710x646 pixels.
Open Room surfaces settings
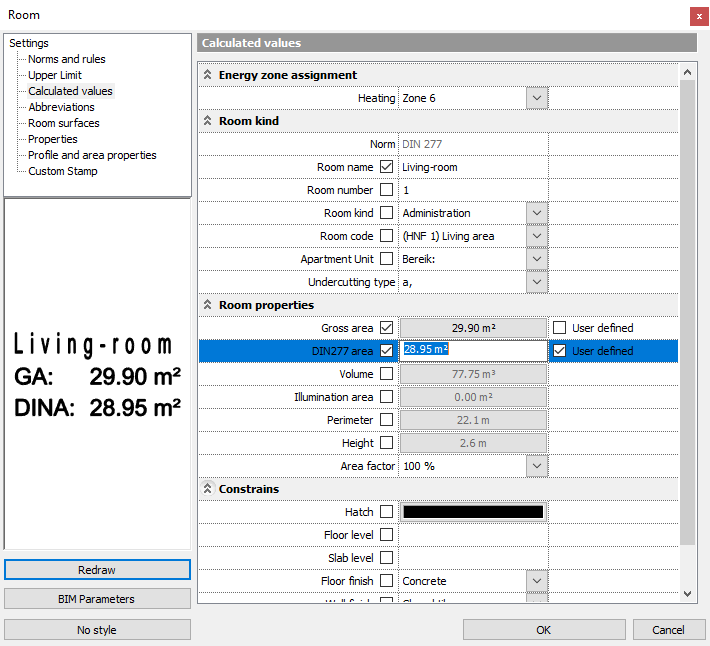(63, 123)
